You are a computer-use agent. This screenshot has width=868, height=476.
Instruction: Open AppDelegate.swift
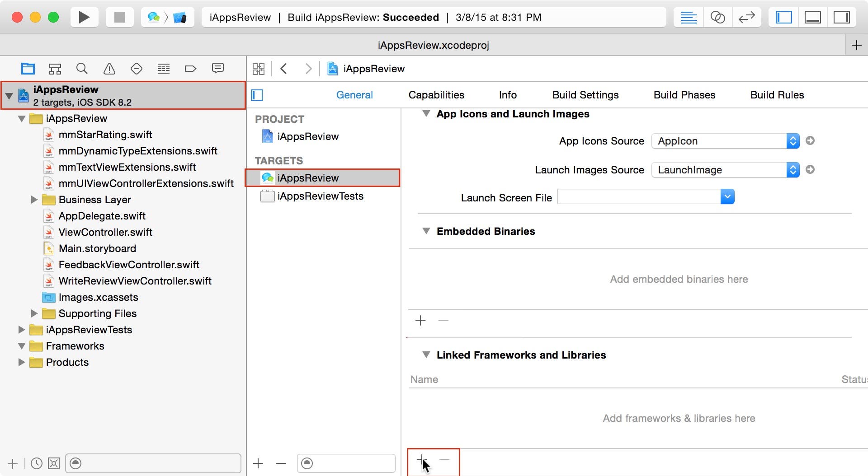[x=102, y=216]
